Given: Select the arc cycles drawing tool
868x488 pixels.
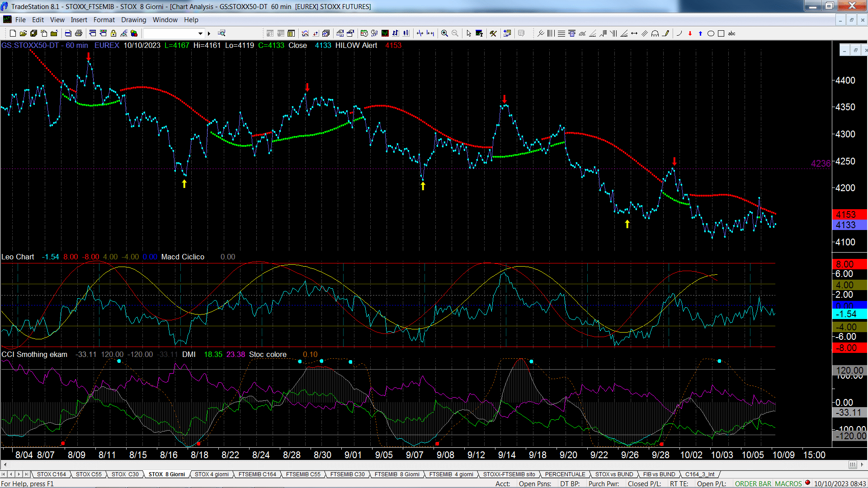Looking at the screenshot, I should pyautogui.click(x=655, y=33).
